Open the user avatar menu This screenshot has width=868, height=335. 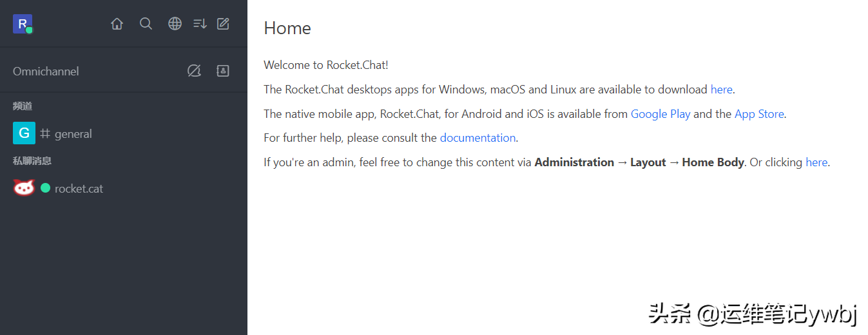22,24
